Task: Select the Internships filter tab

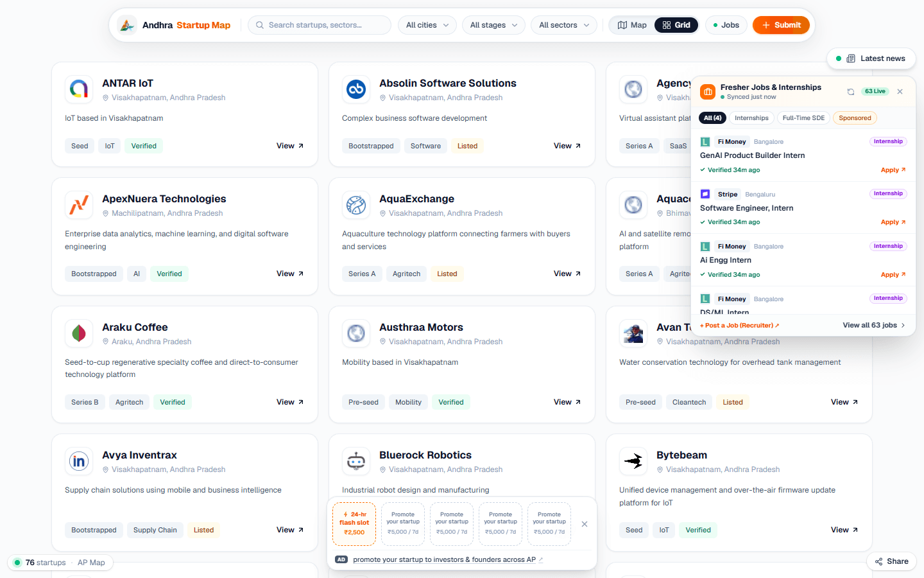Action: tap(751, 118)
